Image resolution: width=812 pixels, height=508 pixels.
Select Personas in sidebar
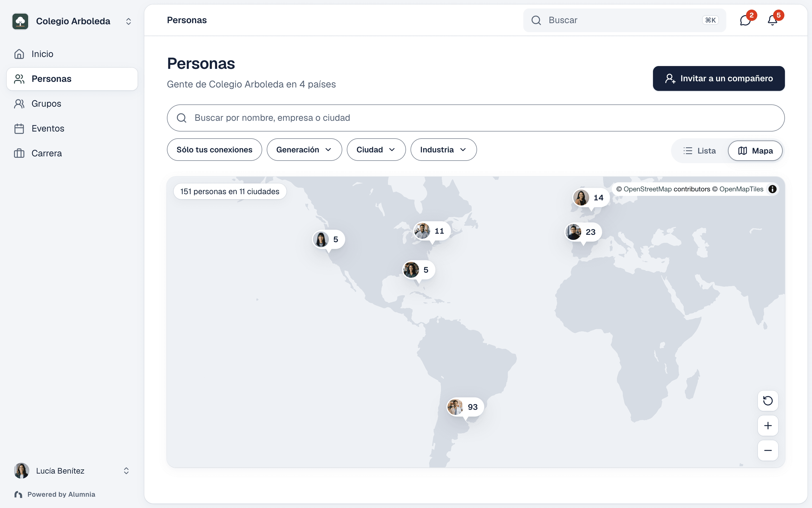(72, 79)
